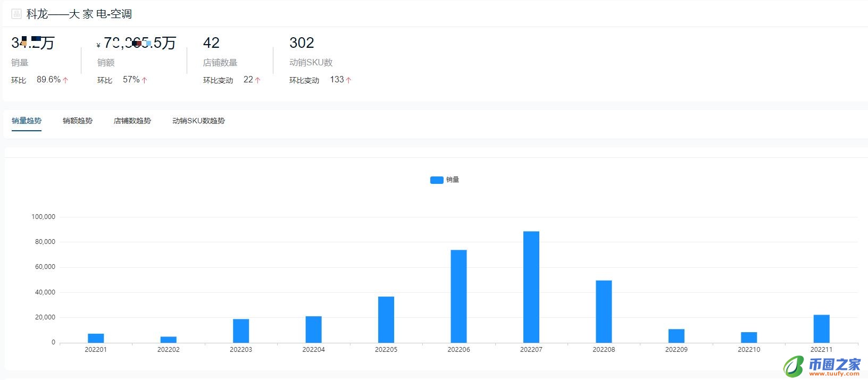This screenshot has height=380, width=868.
Task: Pick the 202205 sales bar
Action: [386, 319]
